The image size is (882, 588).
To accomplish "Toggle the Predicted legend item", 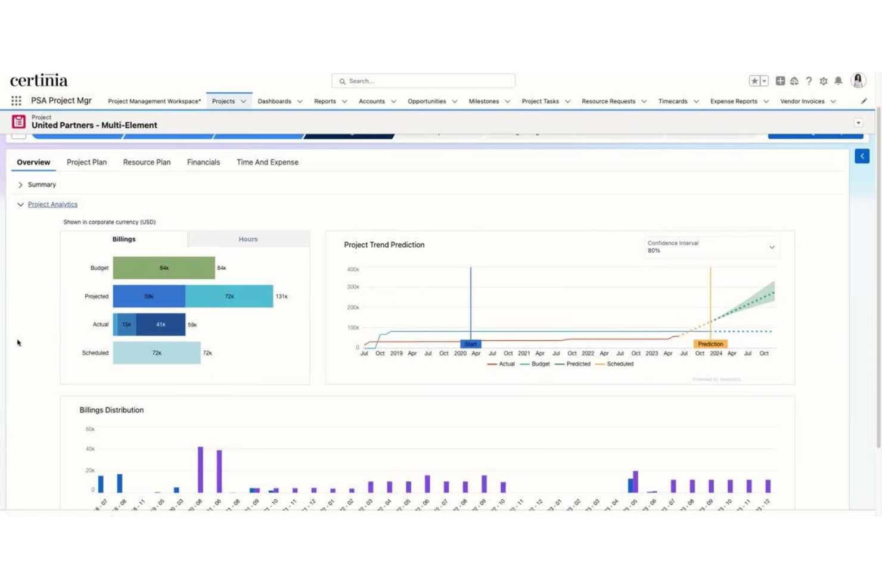I will pos(573,364).
